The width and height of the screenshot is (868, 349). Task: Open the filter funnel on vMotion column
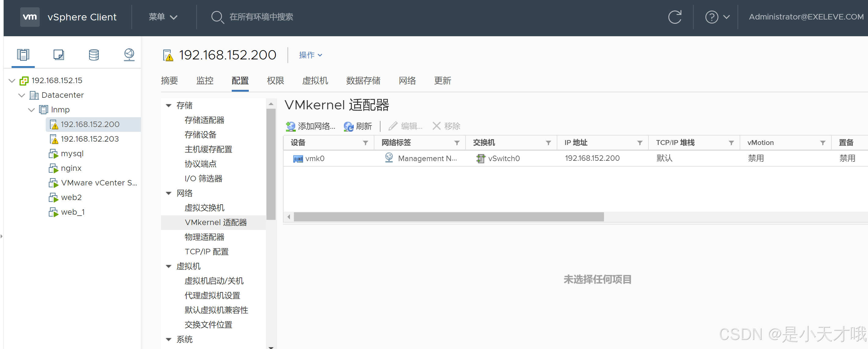[823, 142]
